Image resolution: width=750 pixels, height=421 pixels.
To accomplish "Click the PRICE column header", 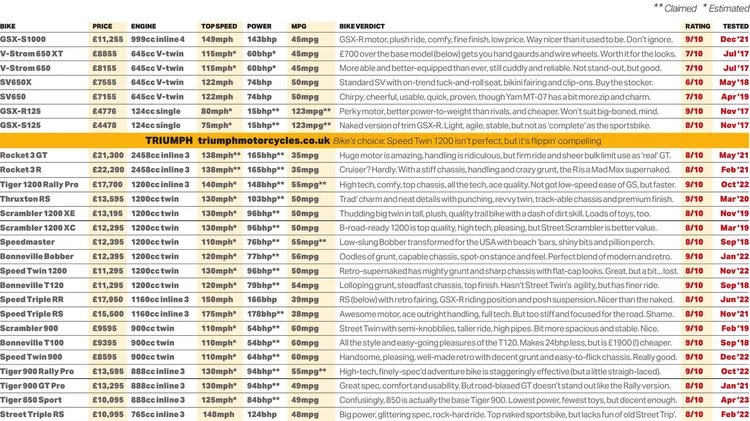I will point(102,26).
